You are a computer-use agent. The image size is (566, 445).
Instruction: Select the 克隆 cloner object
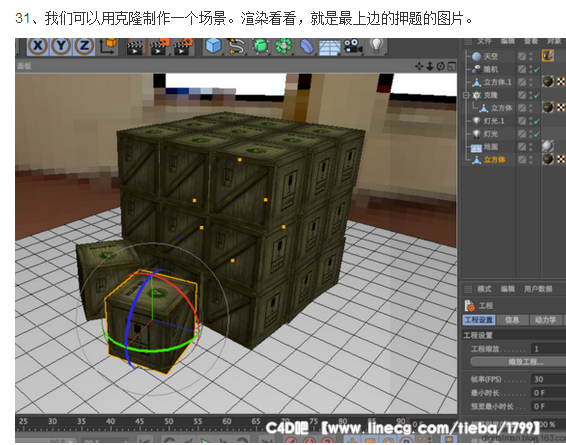click(491, 95)
